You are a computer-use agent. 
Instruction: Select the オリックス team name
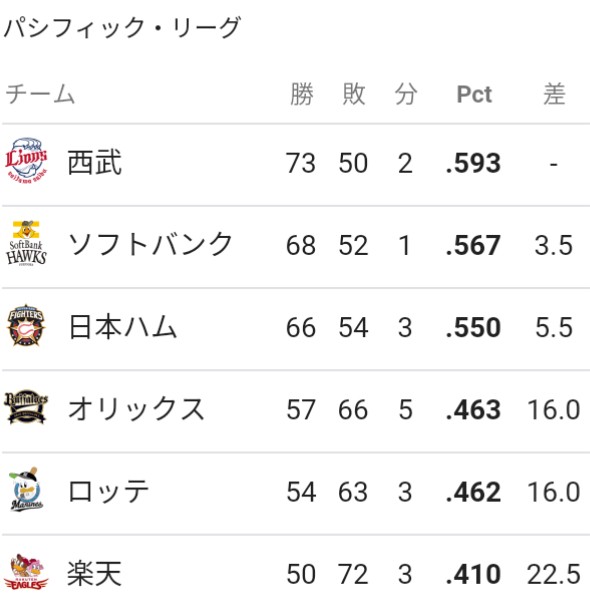tap(136, 409)
